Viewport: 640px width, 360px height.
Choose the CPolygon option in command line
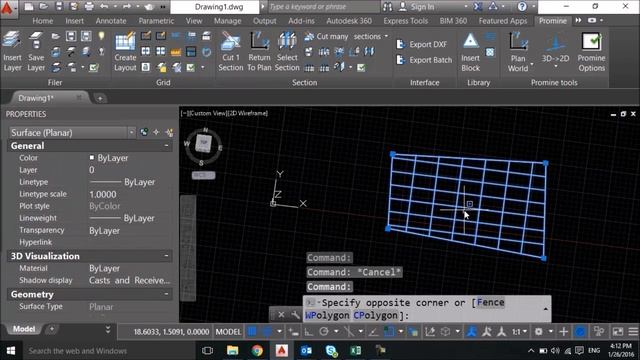[x=376, y=316]
